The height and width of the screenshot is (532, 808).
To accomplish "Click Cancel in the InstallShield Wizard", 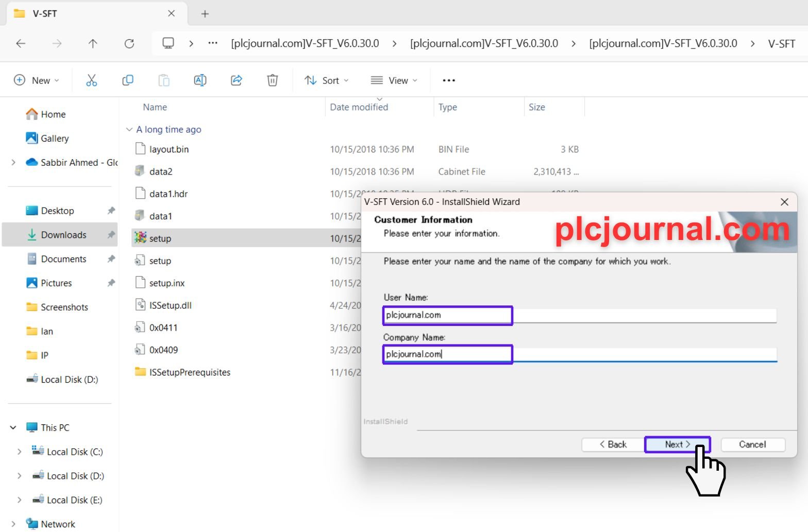I will pos(752,444).
